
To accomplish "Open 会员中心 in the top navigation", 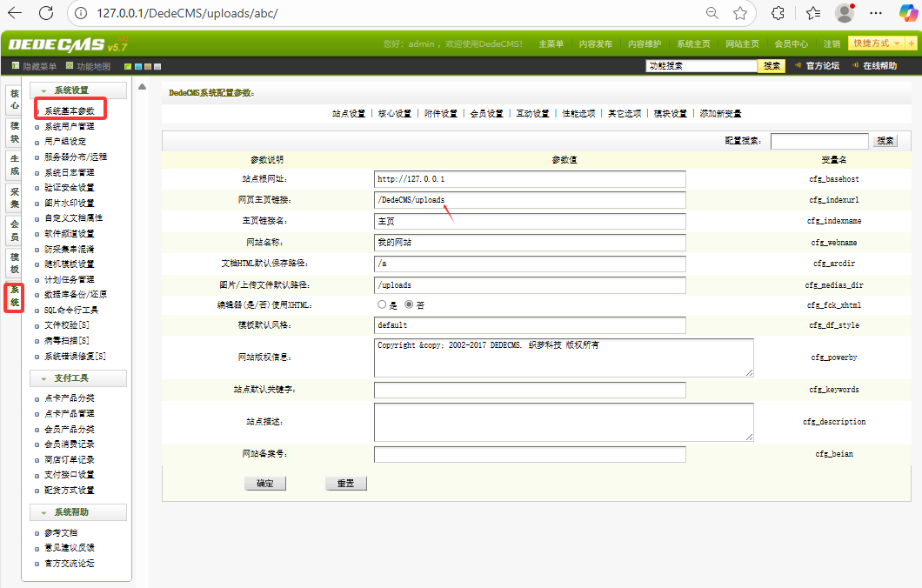I will [791, 44].
